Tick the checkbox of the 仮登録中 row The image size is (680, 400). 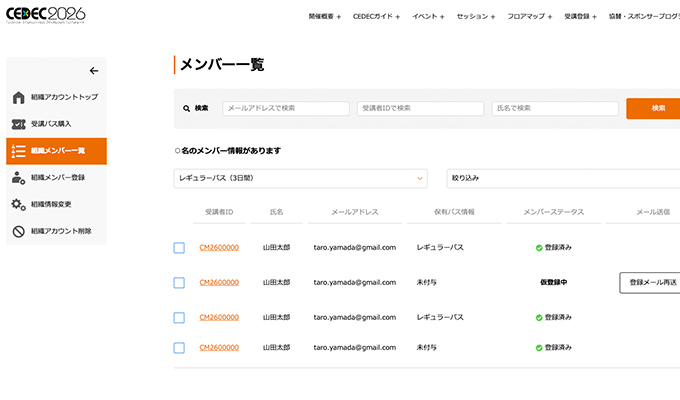pyautogui.click(x=179, y=283)
